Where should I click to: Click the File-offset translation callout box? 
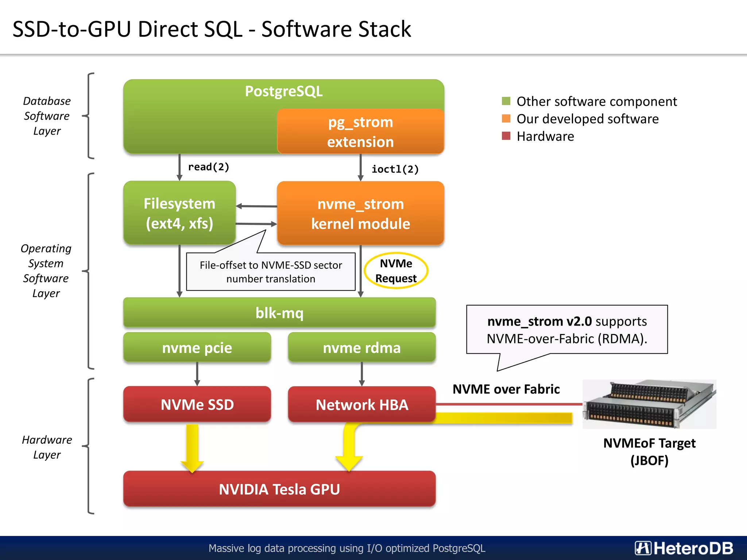point(271,272)
